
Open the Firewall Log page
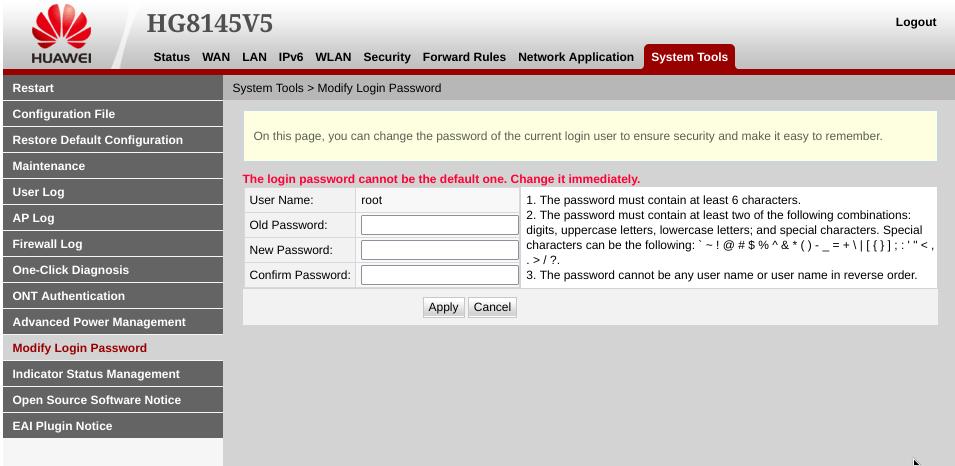pos(113,244)
